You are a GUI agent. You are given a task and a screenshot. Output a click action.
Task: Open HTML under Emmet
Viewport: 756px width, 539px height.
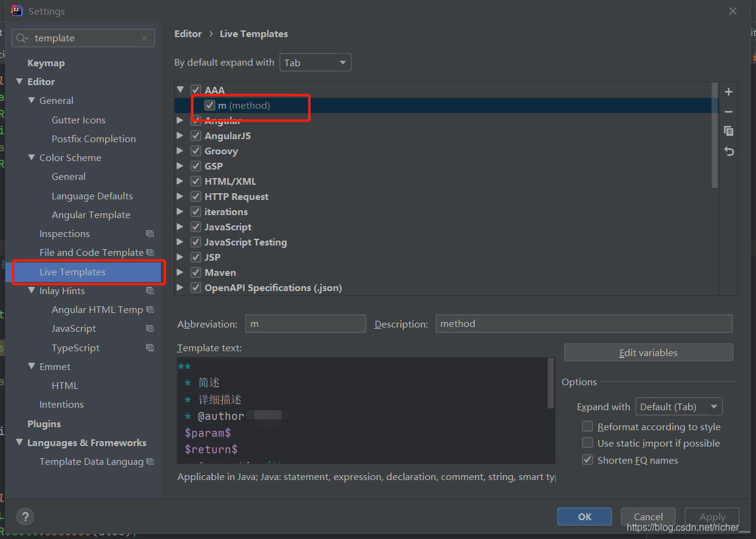coord(65,386)
